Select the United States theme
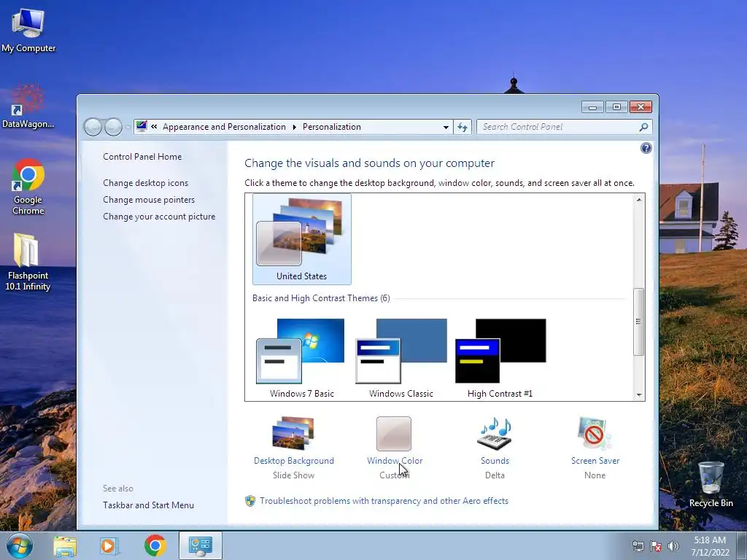The height and width of the screenshot is (560, 747). click(301, 239)
